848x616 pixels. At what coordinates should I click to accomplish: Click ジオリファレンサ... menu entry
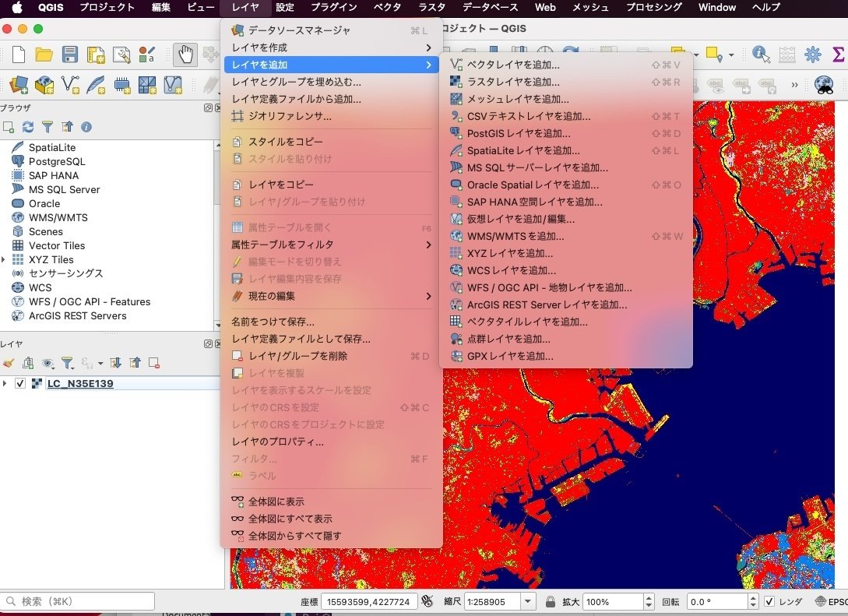pos(331,116)
